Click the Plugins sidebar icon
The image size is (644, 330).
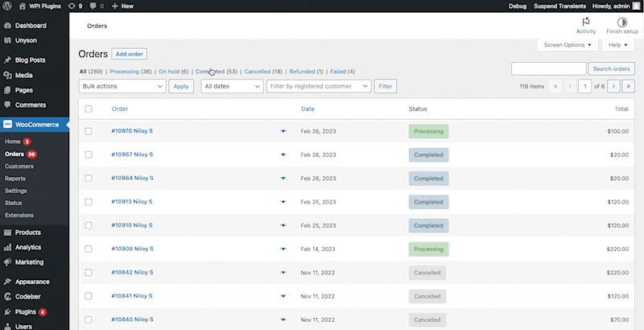[7, 312]
